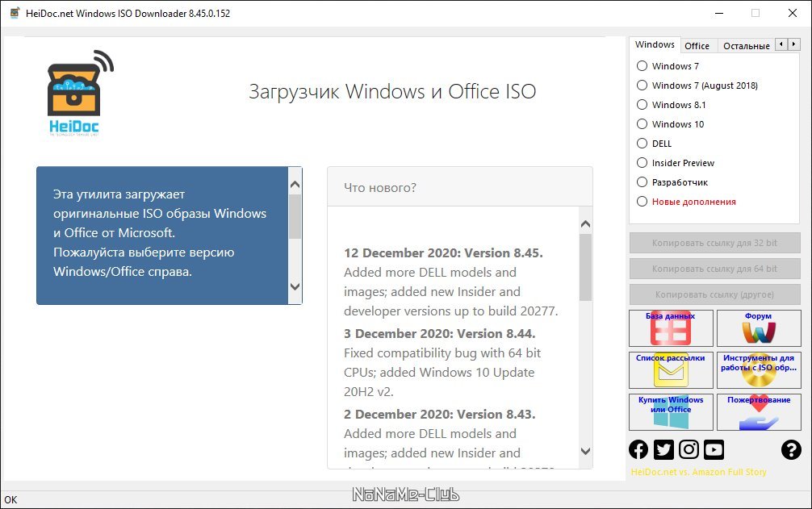Open the YouTube social icon
812x509 pixels.
point(714,449)
